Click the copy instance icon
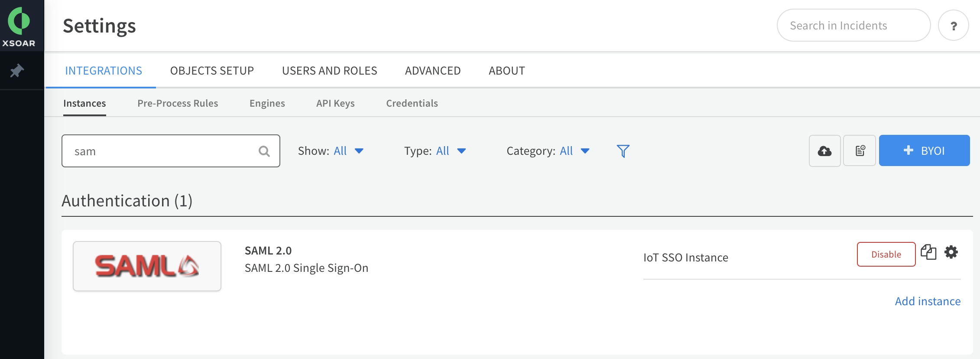The width and height of the screenshot is (980, 359). 928,252
